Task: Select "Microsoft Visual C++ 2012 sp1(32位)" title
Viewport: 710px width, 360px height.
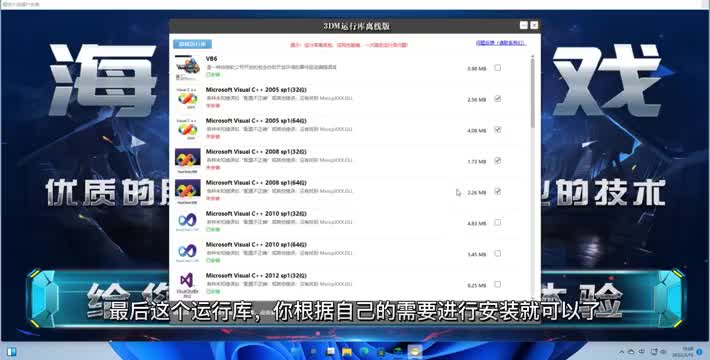Action: (256, 275)
